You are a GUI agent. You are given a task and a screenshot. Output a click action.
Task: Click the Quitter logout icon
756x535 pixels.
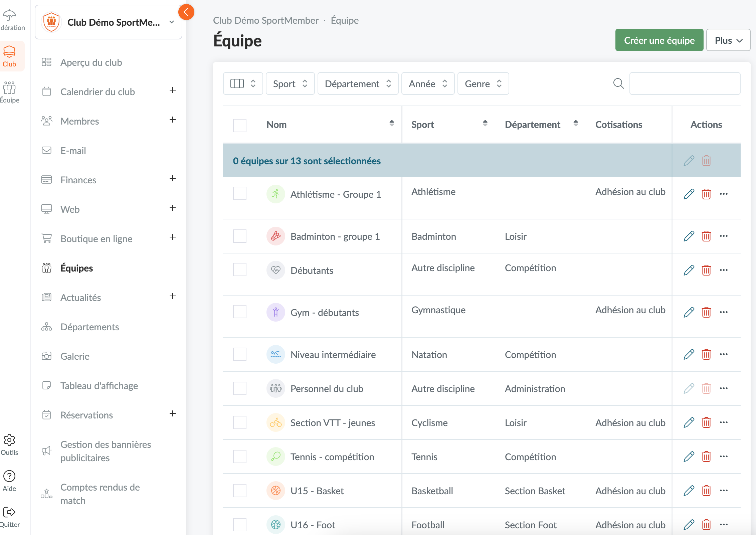[9, 512]
